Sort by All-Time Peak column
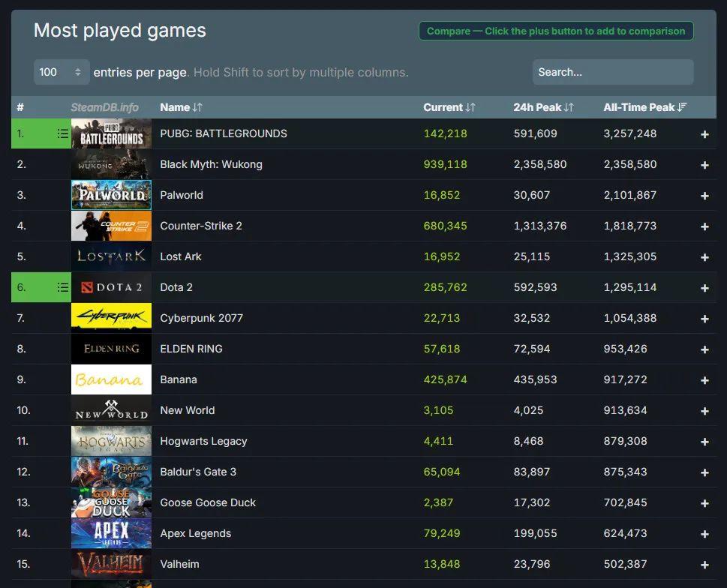This screenshot has width=727, height=588. pos(644,107)
